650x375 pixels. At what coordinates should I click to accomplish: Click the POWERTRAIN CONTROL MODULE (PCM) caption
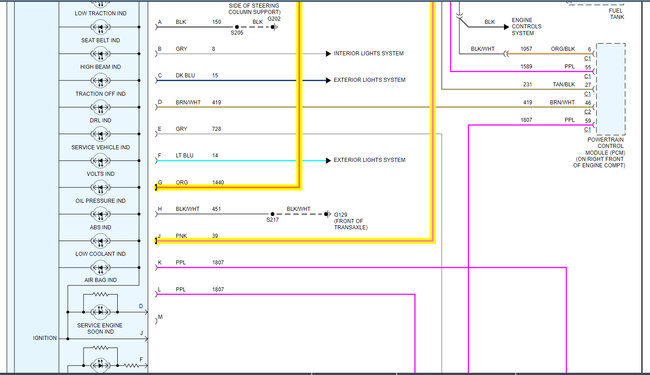pyautogui.click(x=599, y=152)
